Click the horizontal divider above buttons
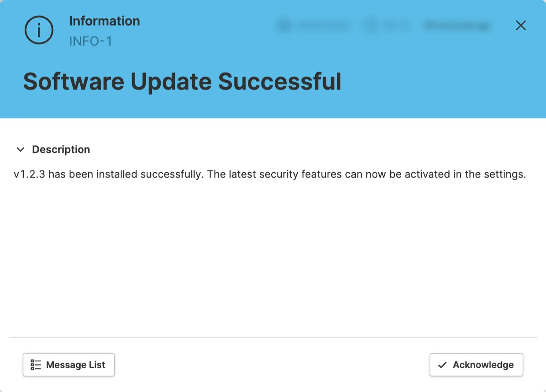546x392 pixels. click(273, 337)
